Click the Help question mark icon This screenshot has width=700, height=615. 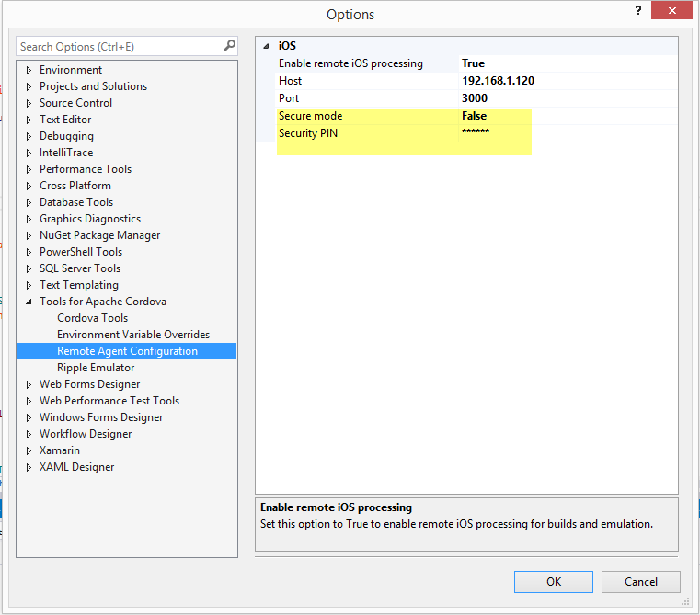(638, 11)
